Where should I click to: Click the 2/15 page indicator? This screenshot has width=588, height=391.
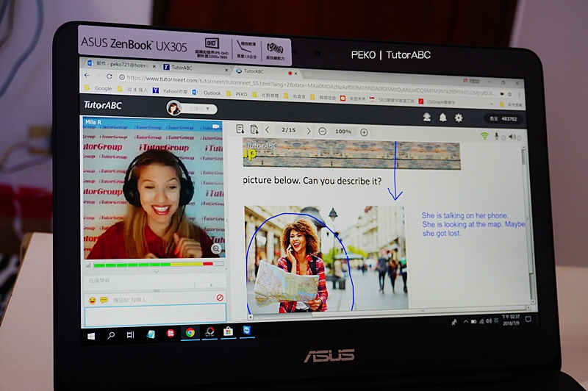pyautogui.click(x=288, y=130)
